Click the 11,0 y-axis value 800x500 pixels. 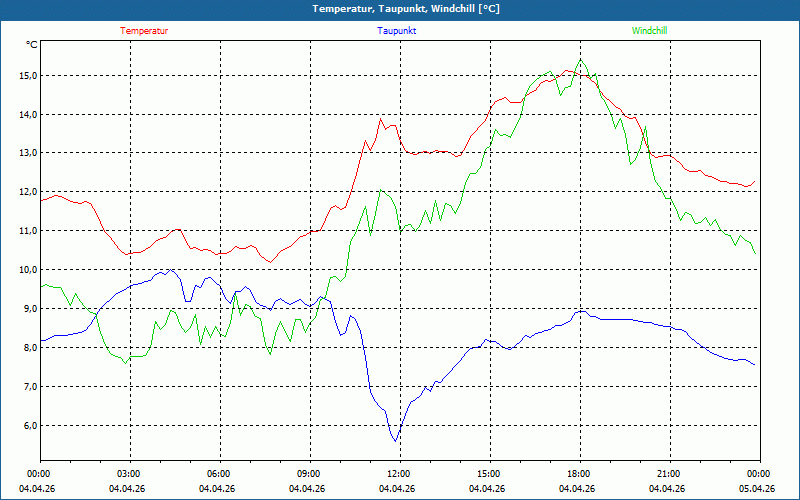coord(28,231)
